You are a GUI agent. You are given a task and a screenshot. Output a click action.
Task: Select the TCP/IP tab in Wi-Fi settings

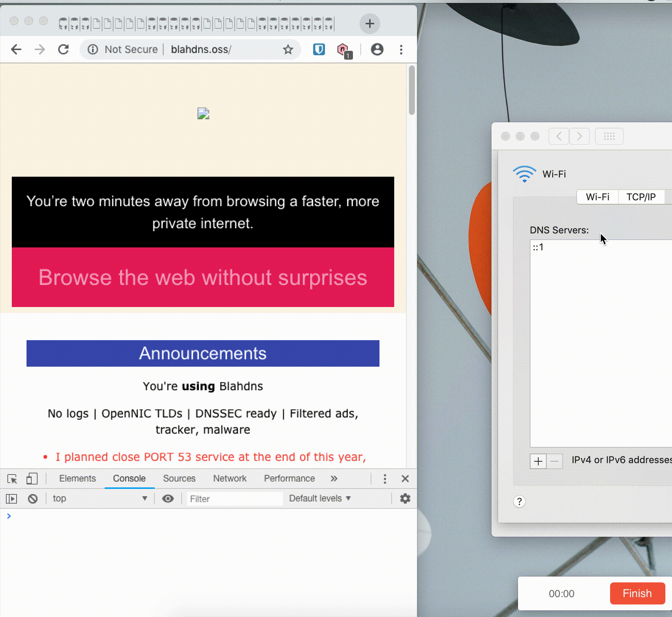[641, 197]
